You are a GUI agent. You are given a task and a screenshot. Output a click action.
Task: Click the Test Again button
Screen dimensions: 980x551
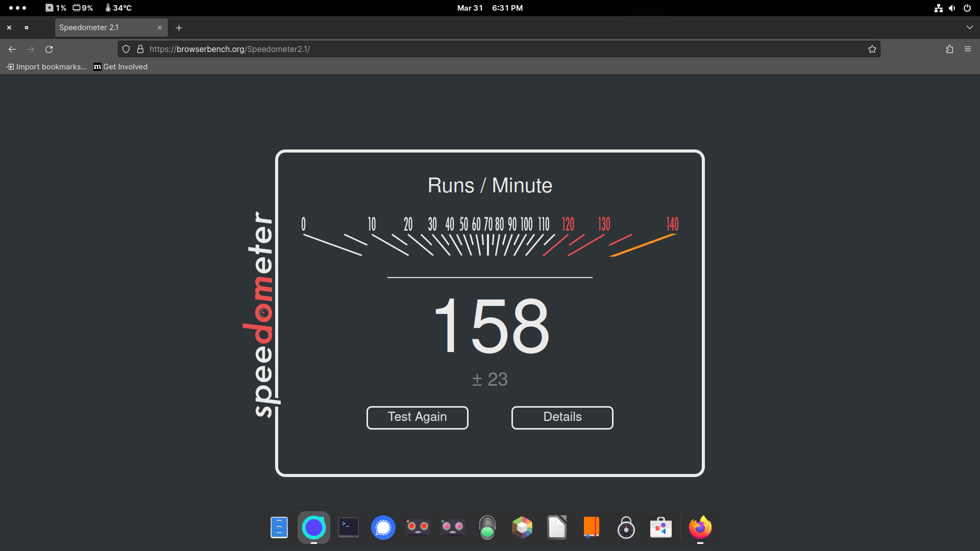pyautogui.click(x=417, y=417)
